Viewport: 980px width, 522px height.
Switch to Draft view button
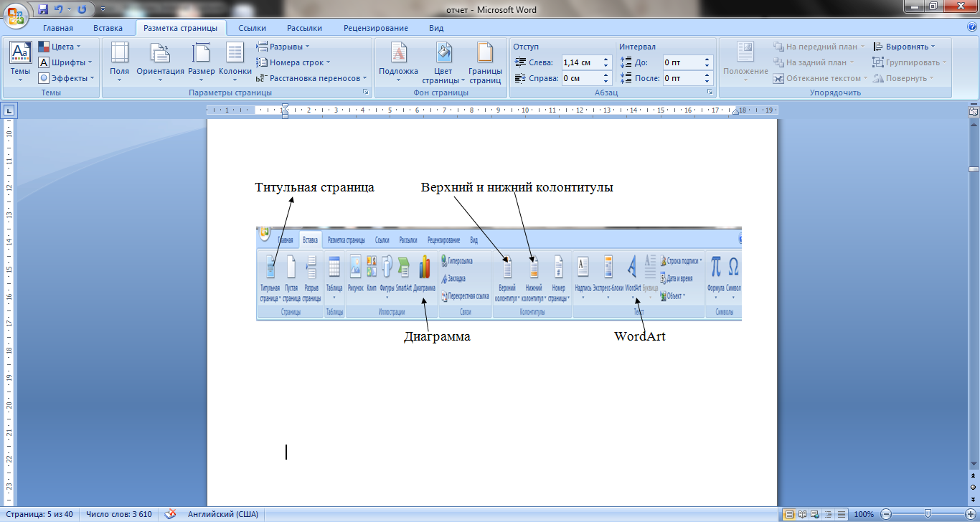[840, 514]
